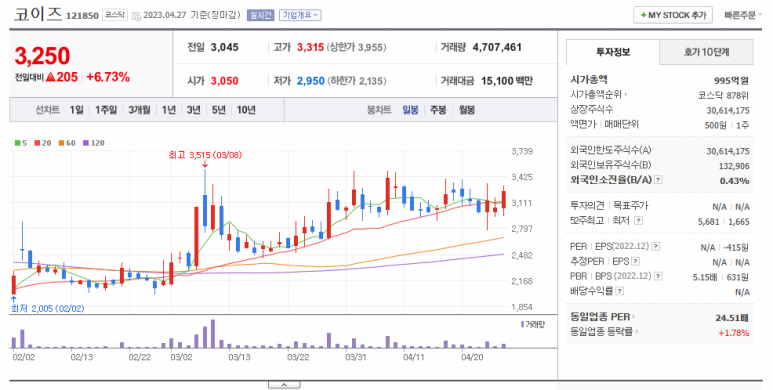Click the 04/20 date label on chart axis
Screen dimensions: 773x390
coord(472,357)
